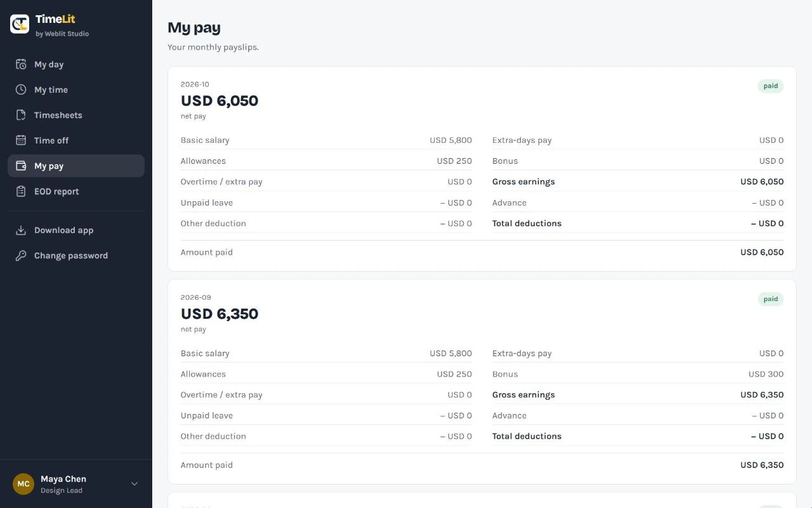Open Timesheets from the sidebar
Screen dimensions: 812x508
coord(76,115)
